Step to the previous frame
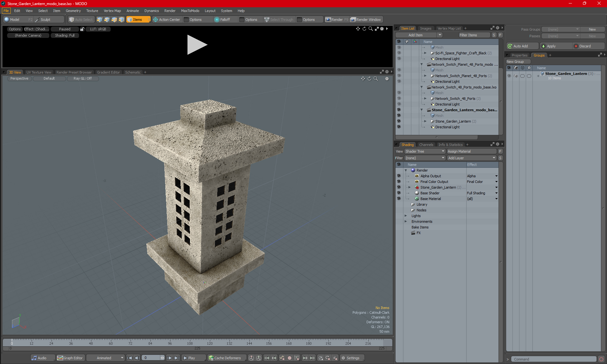 pos(137,358)
